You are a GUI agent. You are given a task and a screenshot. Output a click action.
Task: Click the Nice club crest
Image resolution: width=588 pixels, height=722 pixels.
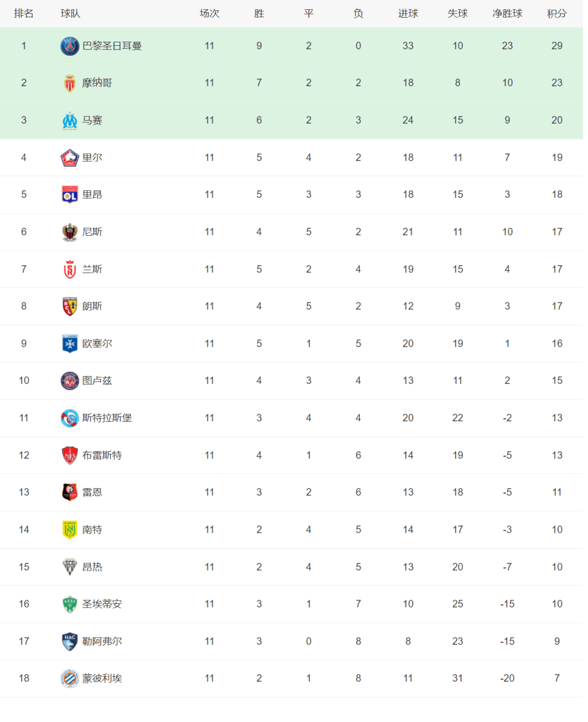point(70,232)
